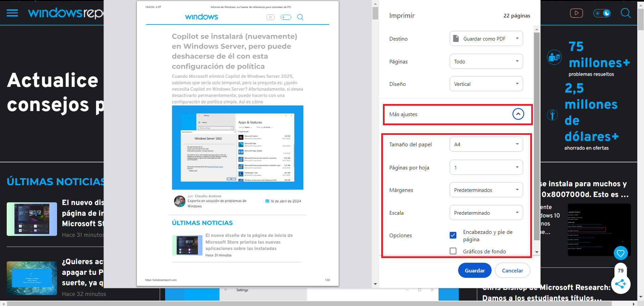The height and width of the screenshot is (306, 644).
Task: Open the Escala Predeterminado dropdown
Action: click(x=486, y=213)
